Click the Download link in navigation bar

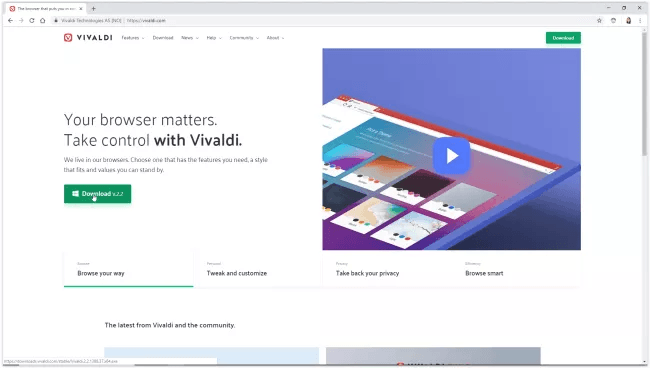pos(163,38)
